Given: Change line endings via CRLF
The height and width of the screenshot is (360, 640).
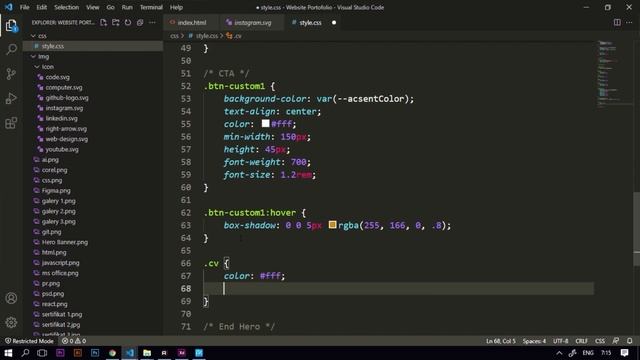Looking at the screenshot, I should coord(582,341).
